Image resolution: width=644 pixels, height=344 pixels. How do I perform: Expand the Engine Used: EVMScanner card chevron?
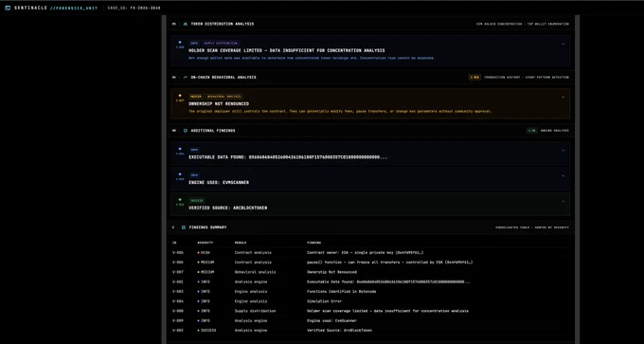[x=563, y=176]
